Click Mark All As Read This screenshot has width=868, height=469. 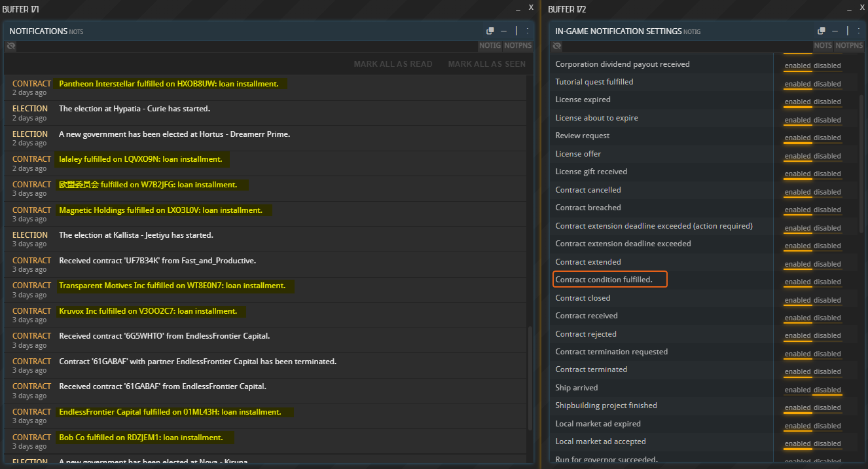pyautogui.click(x=393, y=64)
